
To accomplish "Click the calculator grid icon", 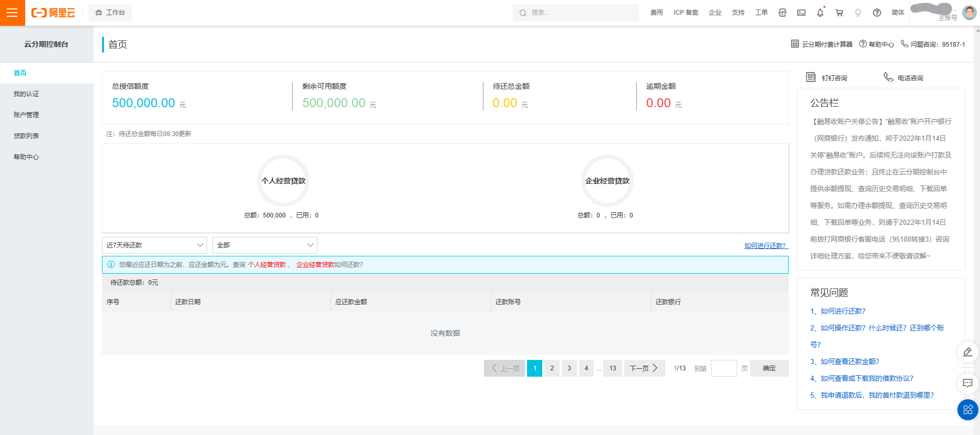I will [795, 44].
